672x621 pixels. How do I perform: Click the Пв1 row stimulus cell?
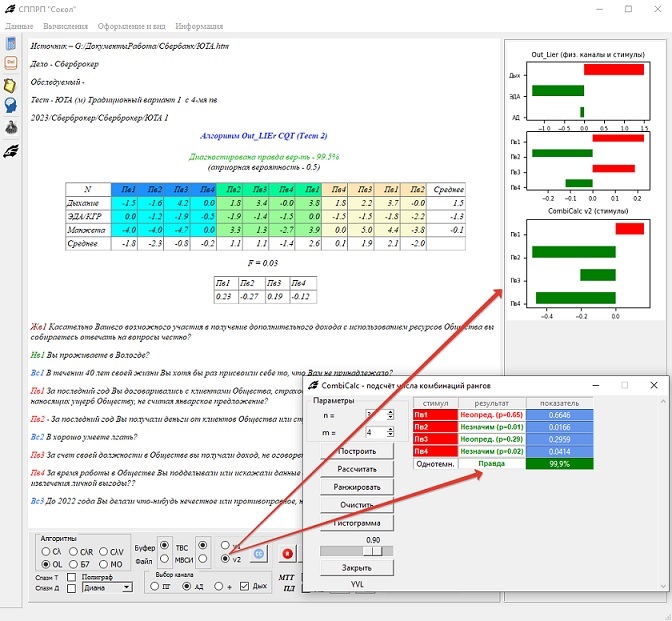click(435, 415)
